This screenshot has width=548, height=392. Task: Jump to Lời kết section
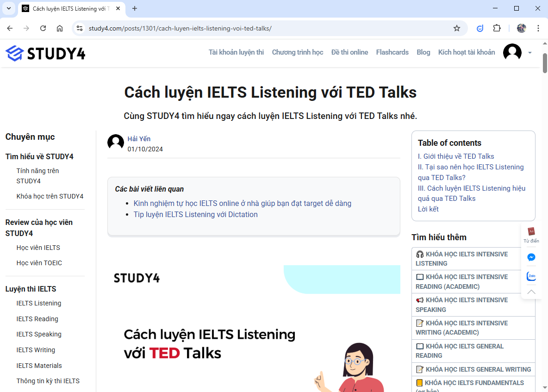point(428,209)
